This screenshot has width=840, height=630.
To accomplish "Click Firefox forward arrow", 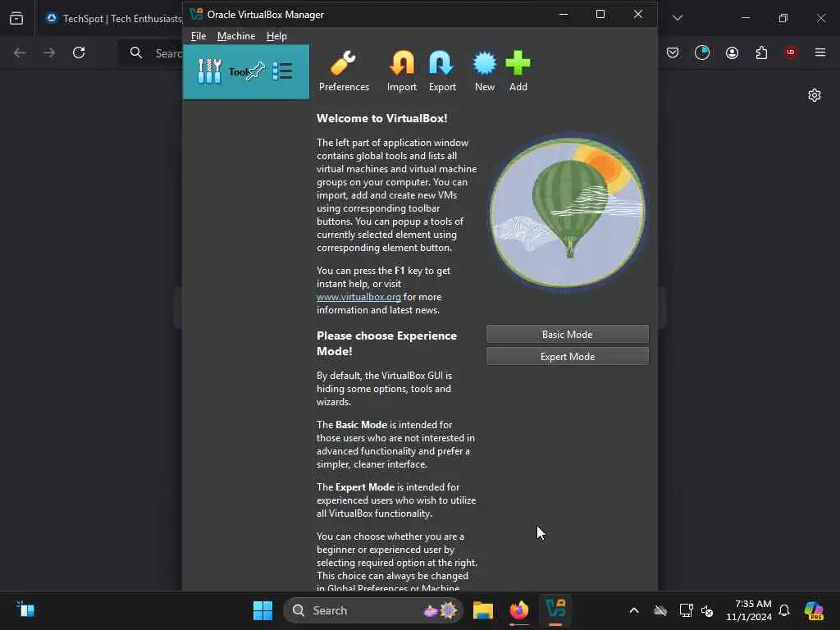I will (x=49, y=52).
